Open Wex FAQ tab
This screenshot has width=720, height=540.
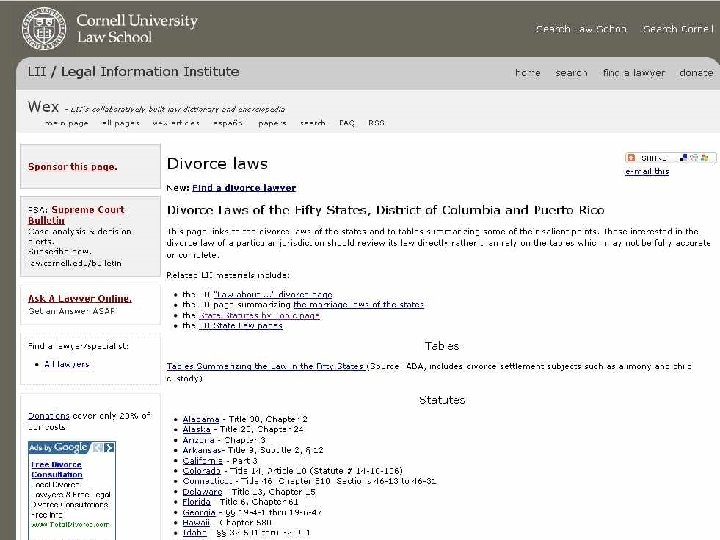(x=347, y=123)
